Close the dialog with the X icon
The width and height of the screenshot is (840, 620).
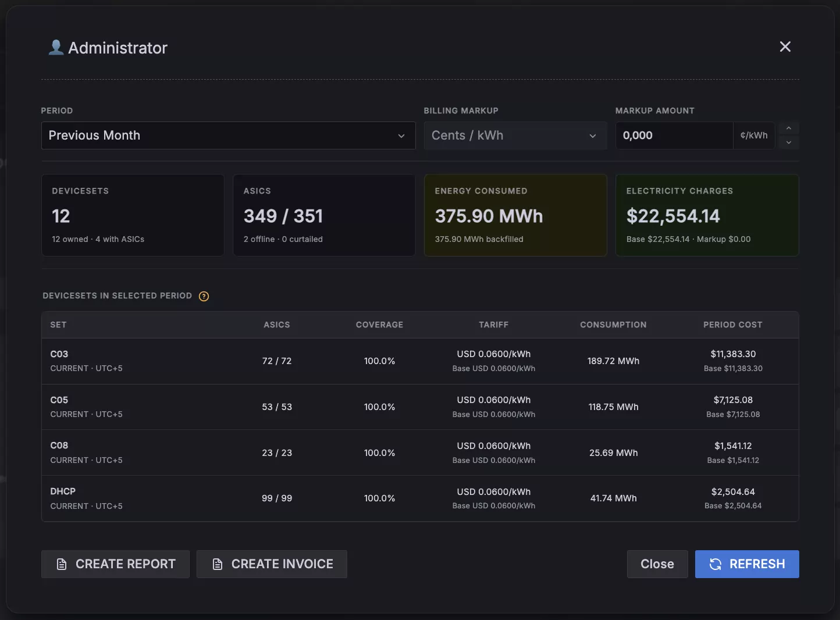pyautogui.click(x=785, y=47)
